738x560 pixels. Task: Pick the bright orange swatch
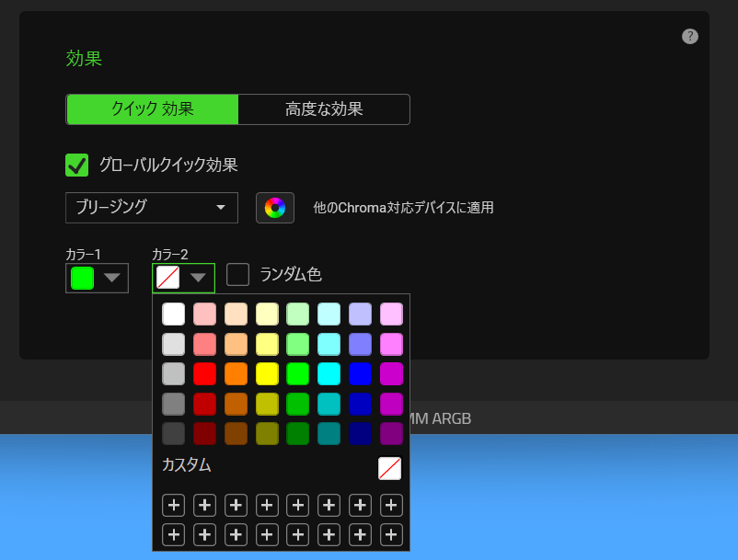point(236,374)
